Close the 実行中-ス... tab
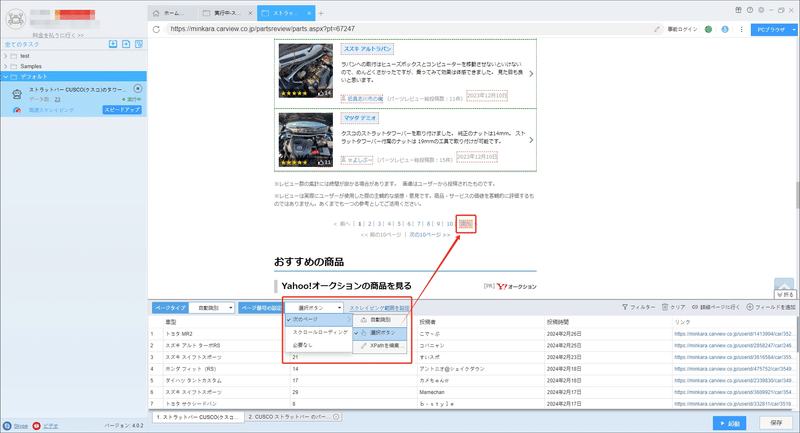Image resolution: width=800 pixels, height=433 pixels. point(250,13)
